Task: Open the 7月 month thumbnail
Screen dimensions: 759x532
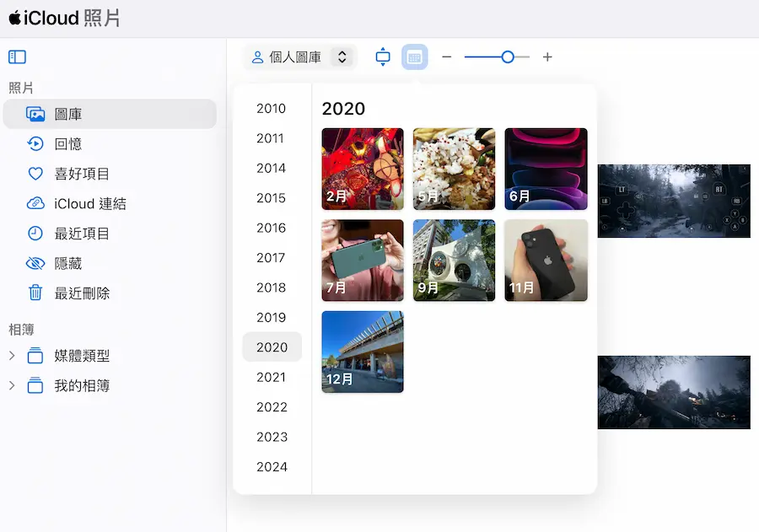Action: [363, 261]
